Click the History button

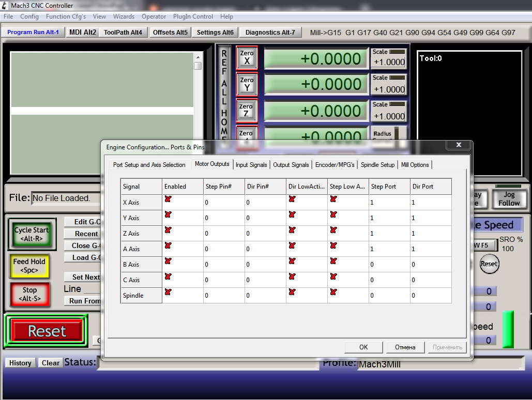20,363
